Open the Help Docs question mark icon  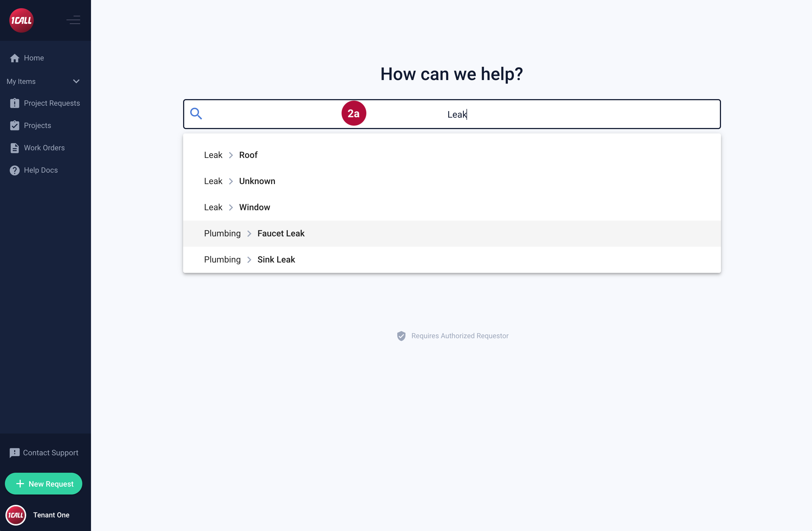[x=15, y=170]
